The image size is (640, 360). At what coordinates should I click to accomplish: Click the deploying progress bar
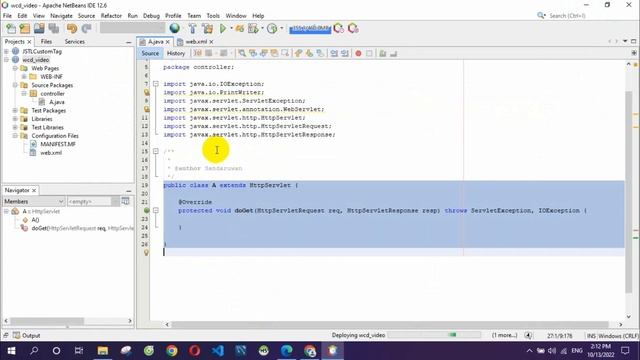coord(434,335)
